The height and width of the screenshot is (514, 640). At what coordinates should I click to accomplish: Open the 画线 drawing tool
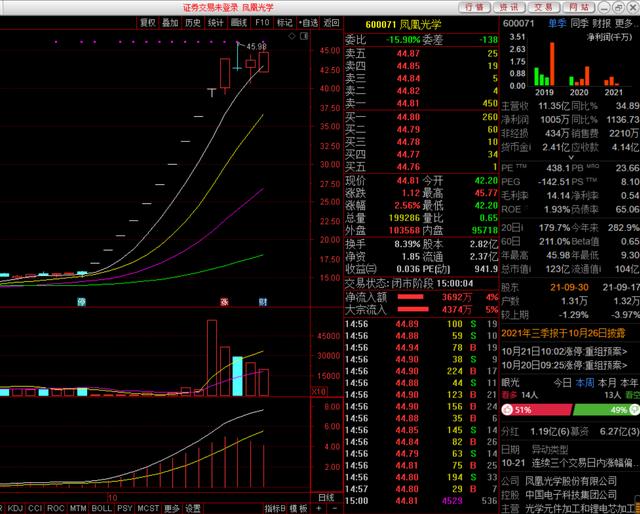pyautogui.click(x=238, y=22)
